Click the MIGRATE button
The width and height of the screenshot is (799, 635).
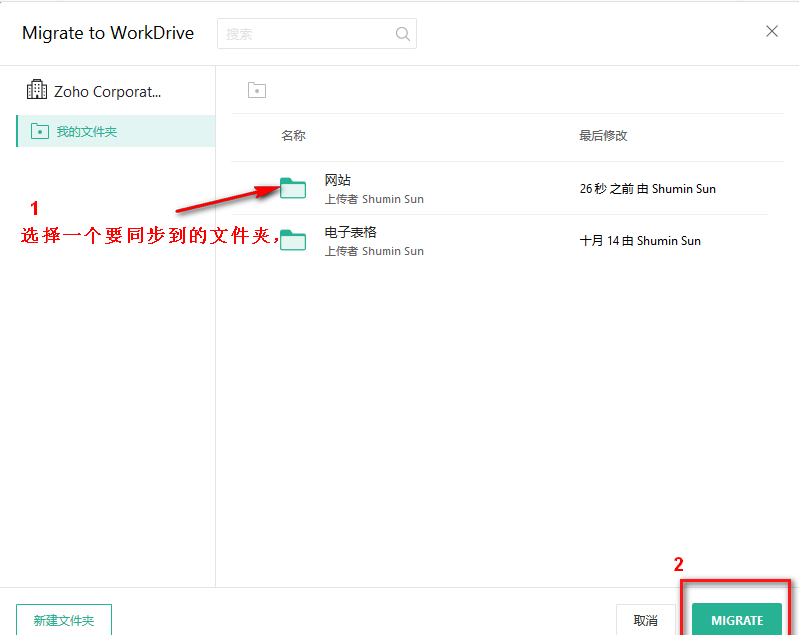(x=737, y=620)
